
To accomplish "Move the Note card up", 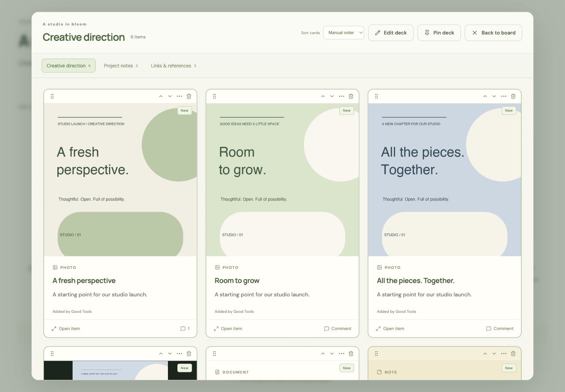I will 485,354.
